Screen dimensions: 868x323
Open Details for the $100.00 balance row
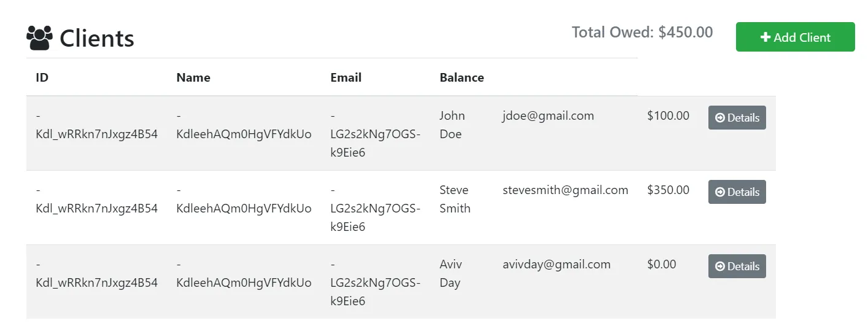coord(737,118)
